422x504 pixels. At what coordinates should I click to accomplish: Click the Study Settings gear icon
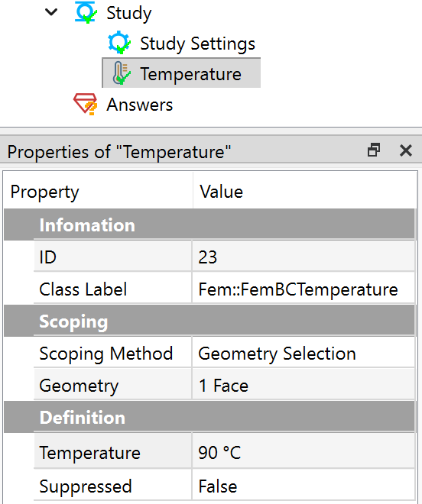pyautogui.click(x=119, y=43)
